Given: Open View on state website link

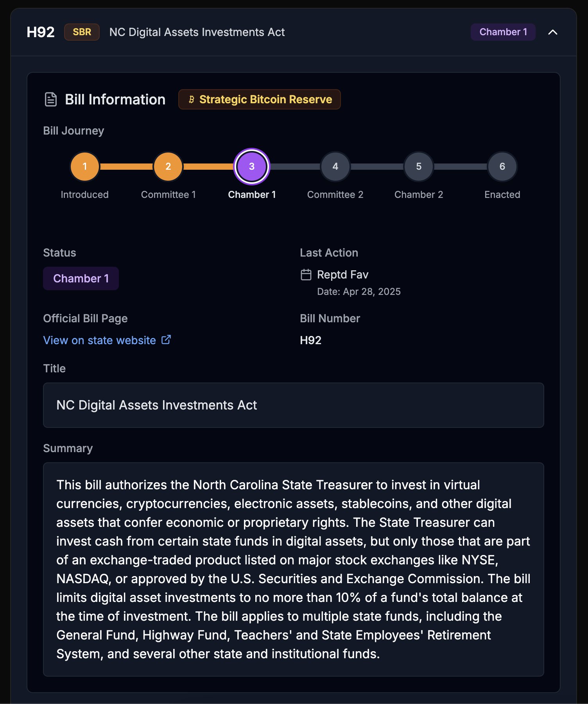Looking at the screenshot, I should [x=99, y=340].
